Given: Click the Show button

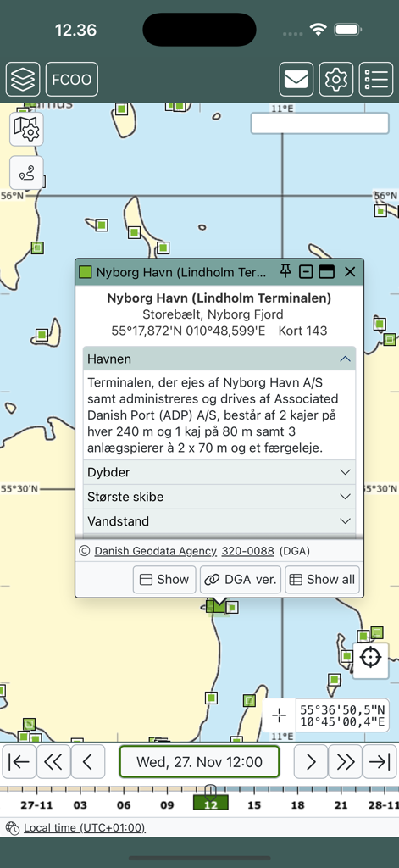Looking at the screenshot, I should [x=164, y=580].
